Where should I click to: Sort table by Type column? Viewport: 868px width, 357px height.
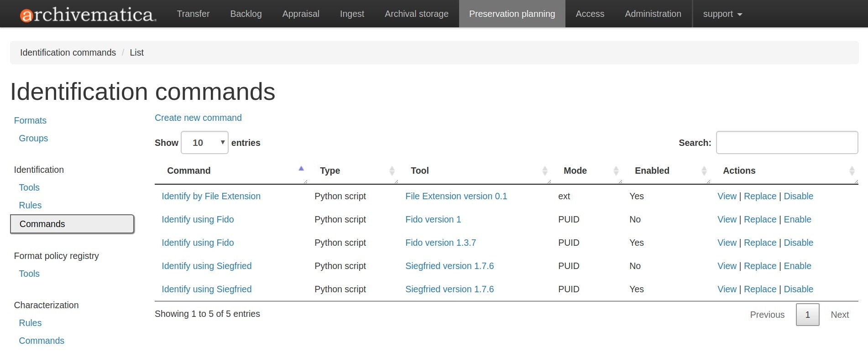point(330,171)
